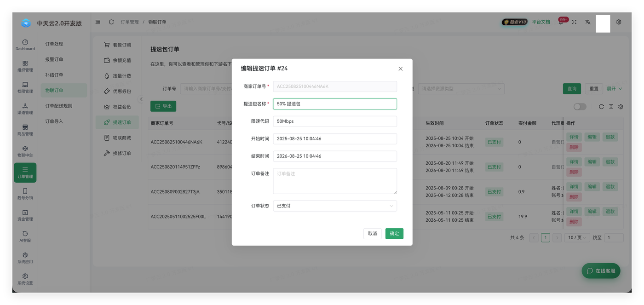Open 余额充值 tab
Screen dimensions: 644x305
pyautogui.click(x=117, y=60)
